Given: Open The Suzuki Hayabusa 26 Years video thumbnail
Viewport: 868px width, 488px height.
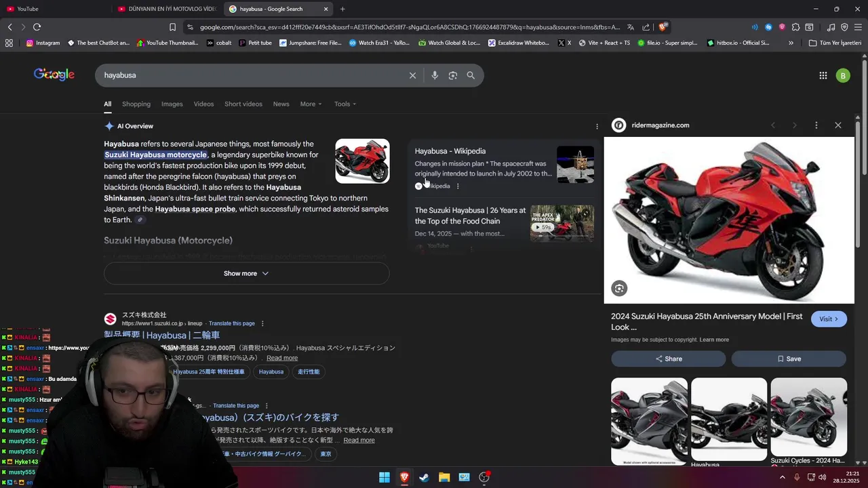Looking at the screenshot, I should tap(562, 223).
